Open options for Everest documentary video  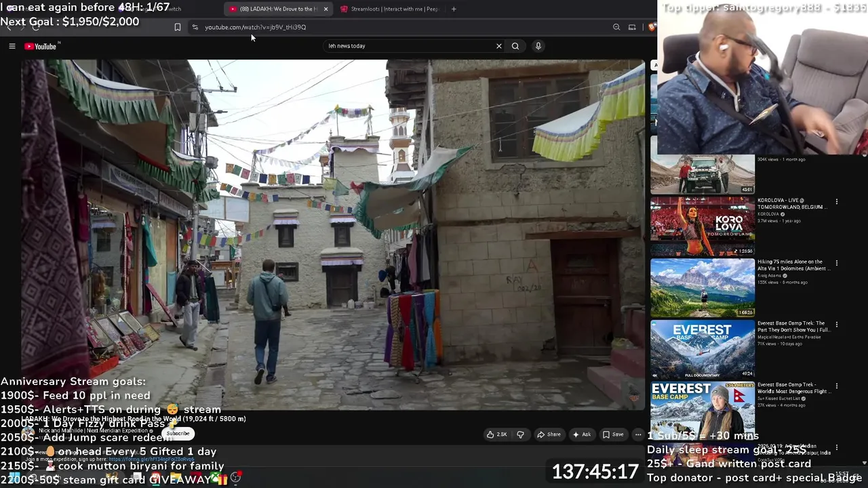(x=837, y=325)
